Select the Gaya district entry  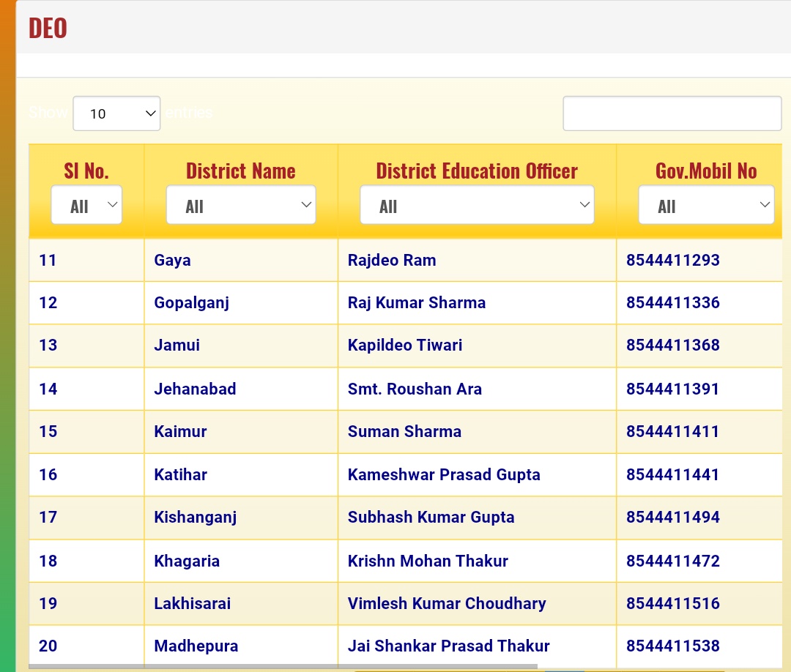172,260
